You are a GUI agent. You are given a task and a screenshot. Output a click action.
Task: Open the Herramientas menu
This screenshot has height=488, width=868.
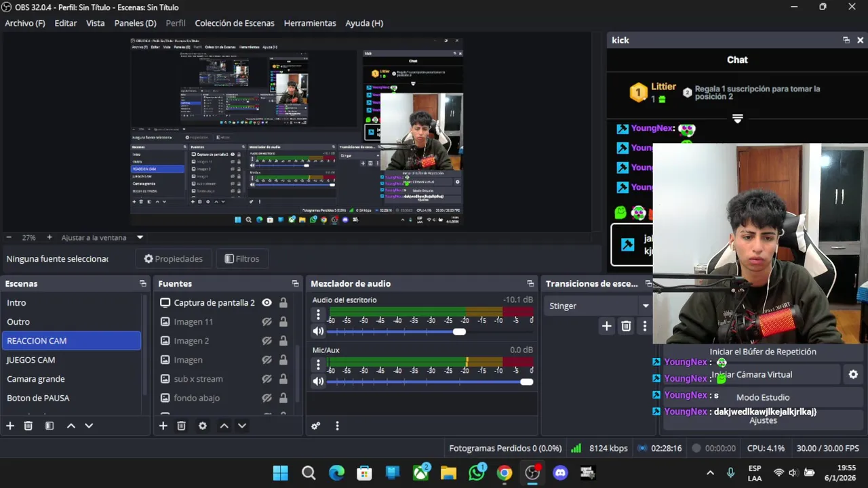pyautogui.click(x=310, y=23)
